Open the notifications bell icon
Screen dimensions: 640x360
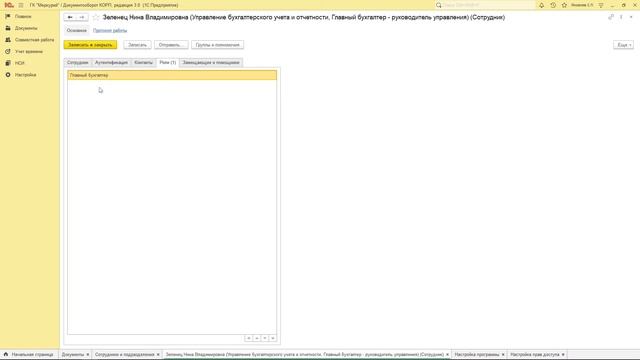click(542, 5)
